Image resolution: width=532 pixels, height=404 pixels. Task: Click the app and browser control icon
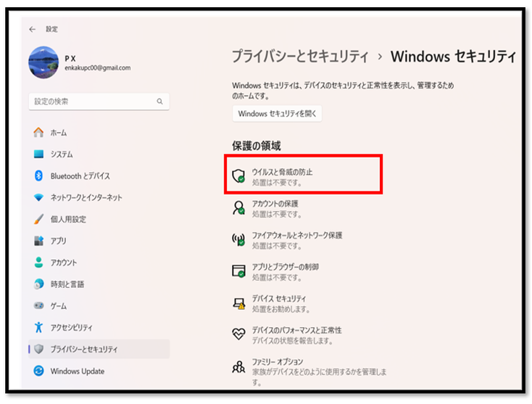pyautogui.click(x=238, y=271)
